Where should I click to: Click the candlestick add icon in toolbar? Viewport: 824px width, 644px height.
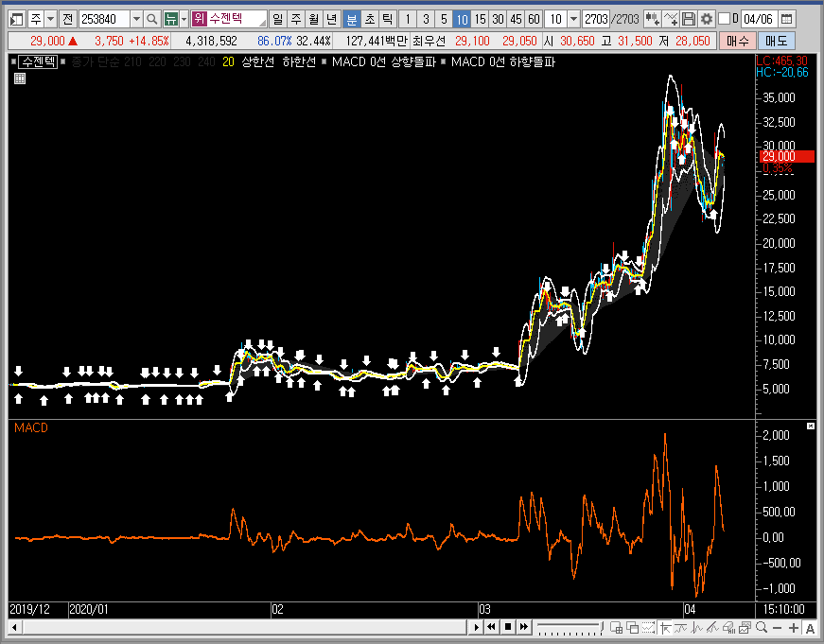pyautogui.click(x=652, y=20)
